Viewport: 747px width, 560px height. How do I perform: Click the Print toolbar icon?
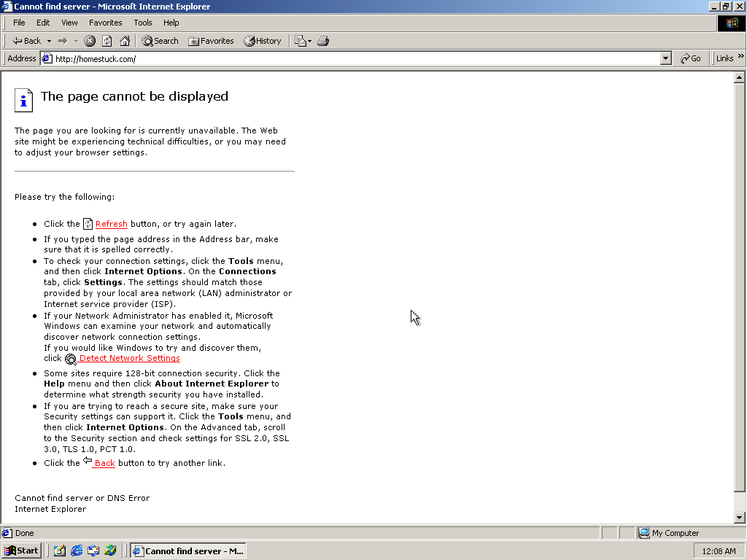(x=323, y=41)
